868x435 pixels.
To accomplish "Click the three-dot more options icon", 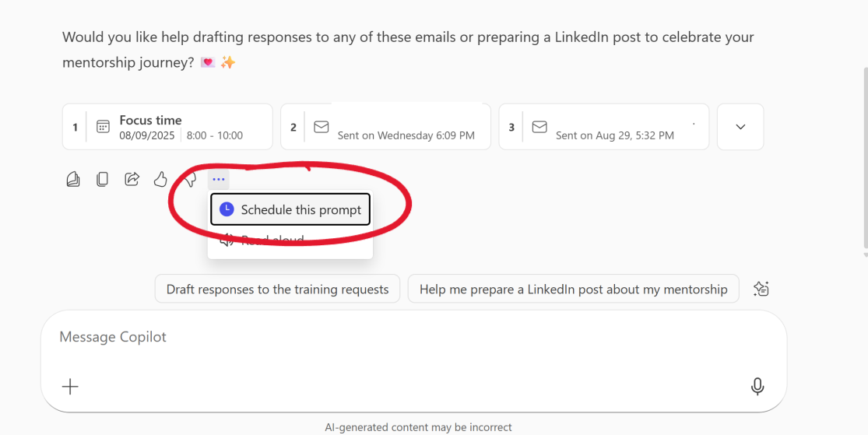I will (219, 180).
